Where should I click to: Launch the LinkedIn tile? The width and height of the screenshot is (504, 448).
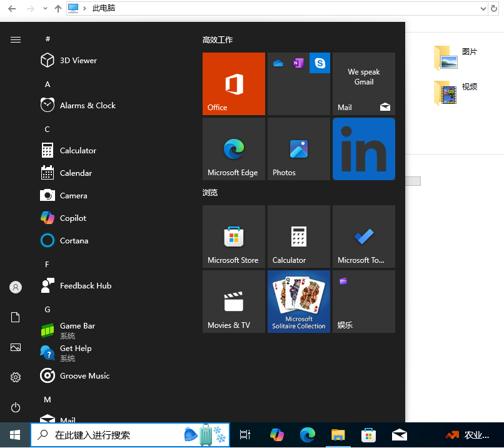[364, 148]
